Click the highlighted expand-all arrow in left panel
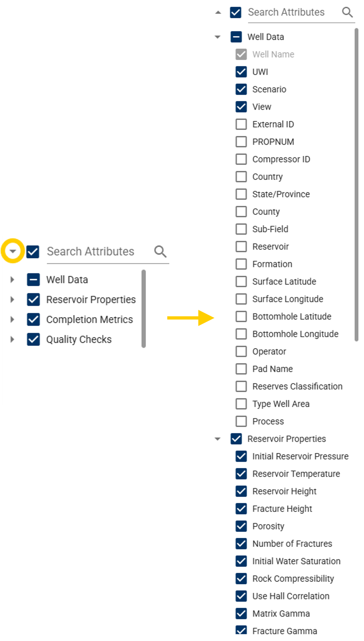 click(13, 251)
